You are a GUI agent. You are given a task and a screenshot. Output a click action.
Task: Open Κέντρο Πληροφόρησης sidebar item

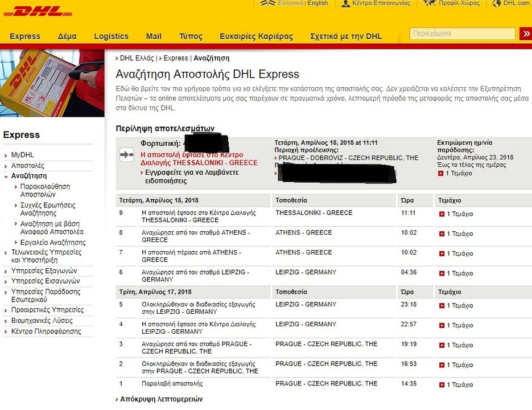pos(46,331)
